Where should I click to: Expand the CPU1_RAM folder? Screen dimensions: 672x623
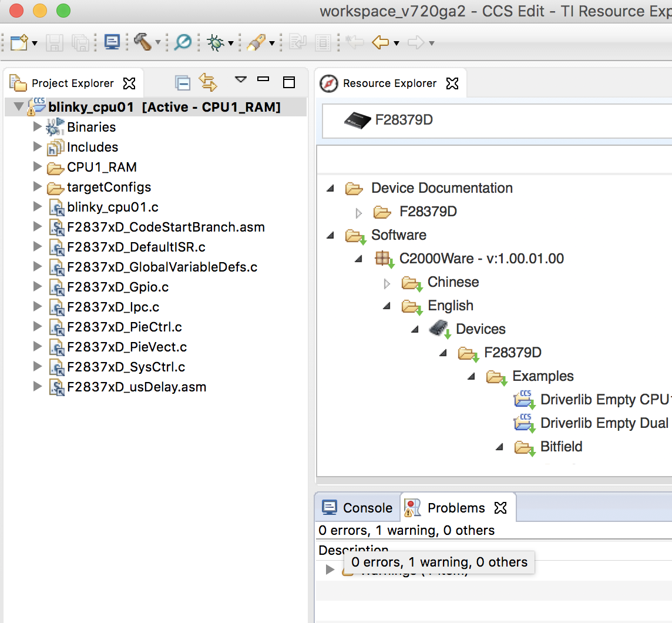[x=38, y=166]
